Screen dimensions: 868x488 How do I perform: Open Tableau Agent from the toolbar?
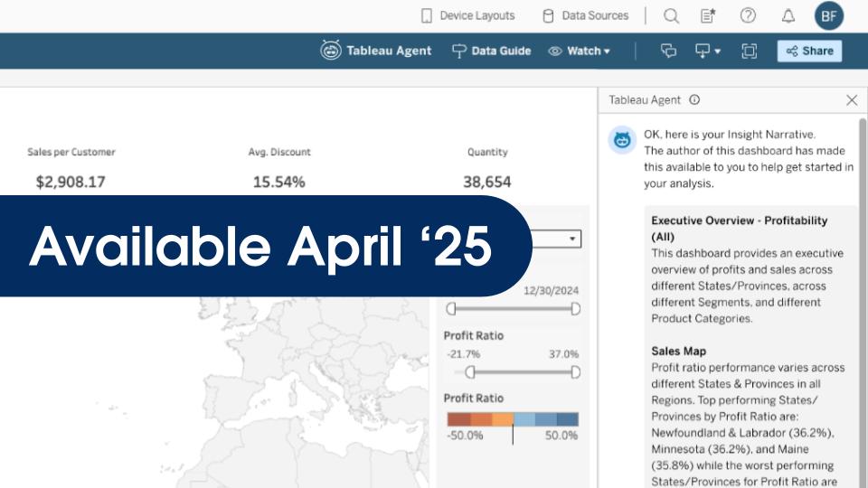[376, 52]
